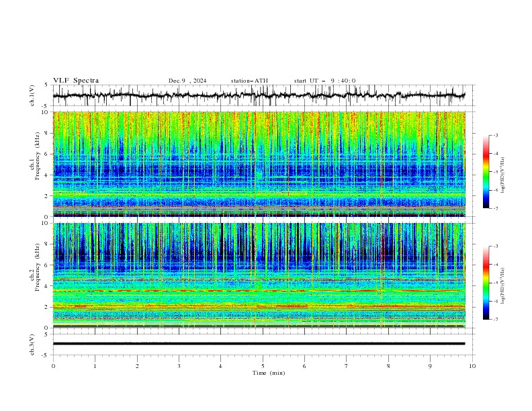Screen dimensions: 532x411
Task: Click the "station=ATH" header label
Action: 249,81
